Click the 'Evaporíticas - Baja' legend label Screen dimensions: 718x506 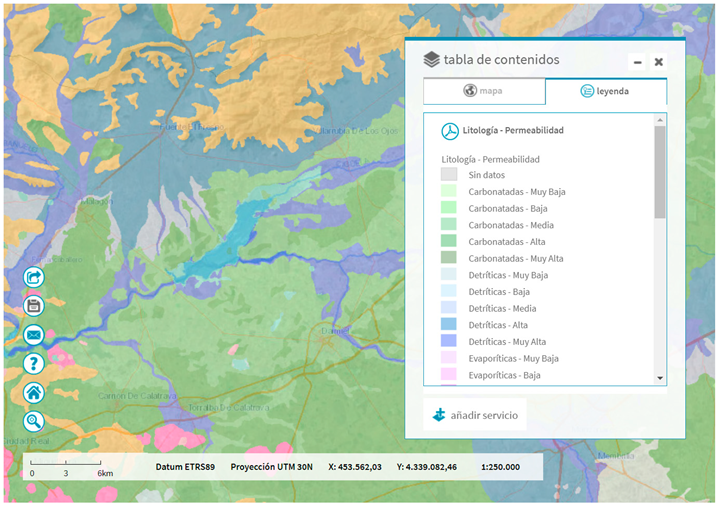(504, 375)
